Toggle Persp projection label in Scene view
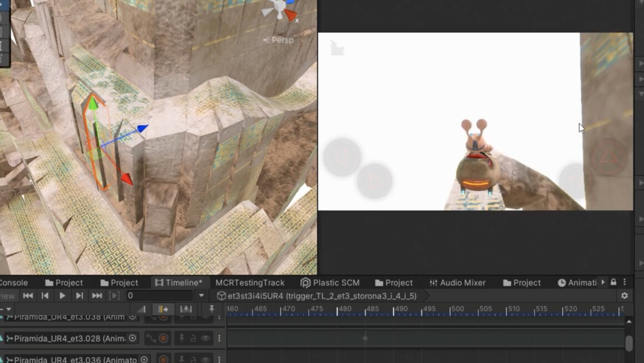 (279, 40)
